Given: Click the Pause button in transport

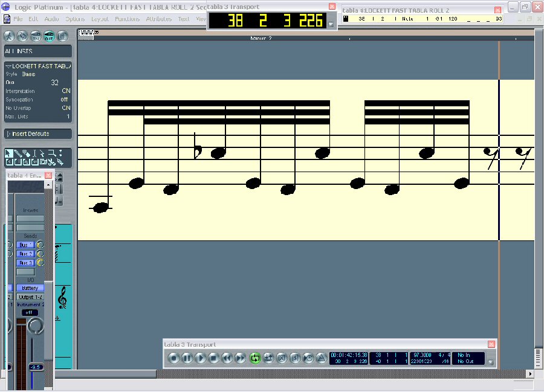Looking at the screenshot, I should (187, 358).
